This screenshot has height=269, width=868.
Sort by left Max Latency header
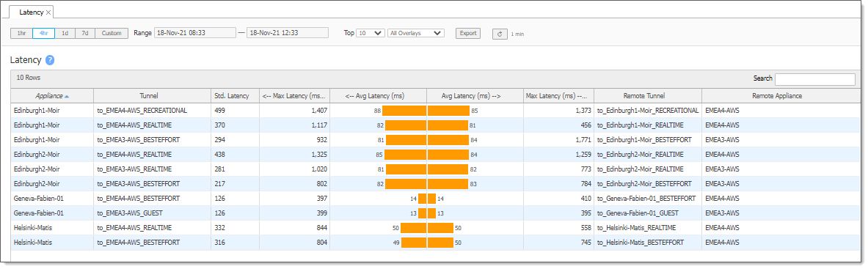(294, 96)
